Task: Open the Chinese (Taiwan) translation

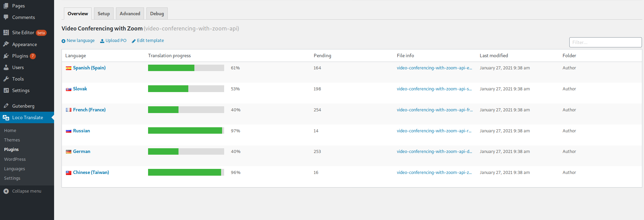Action: pos(91,172)
